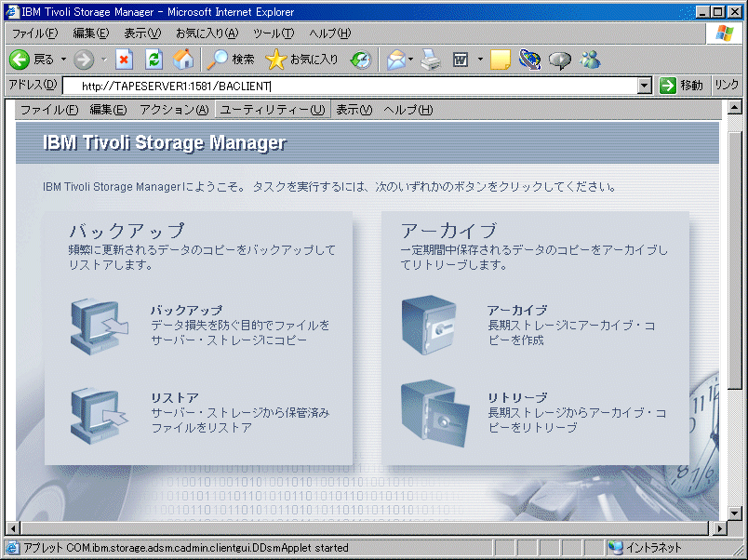This screenshot has width=748, height=560.
Task: Click the 検索 search toolbar button
Action: [x=231, y=60]
